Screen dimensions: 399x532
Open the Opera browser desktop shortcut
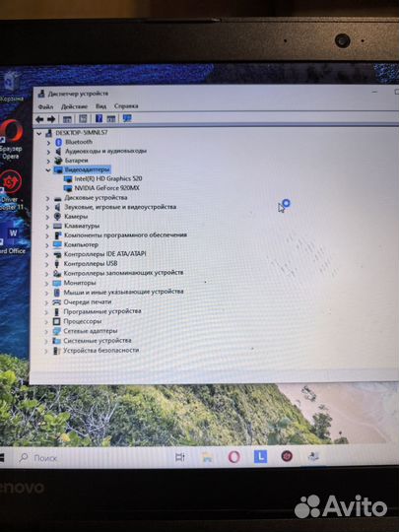[11, 140]
